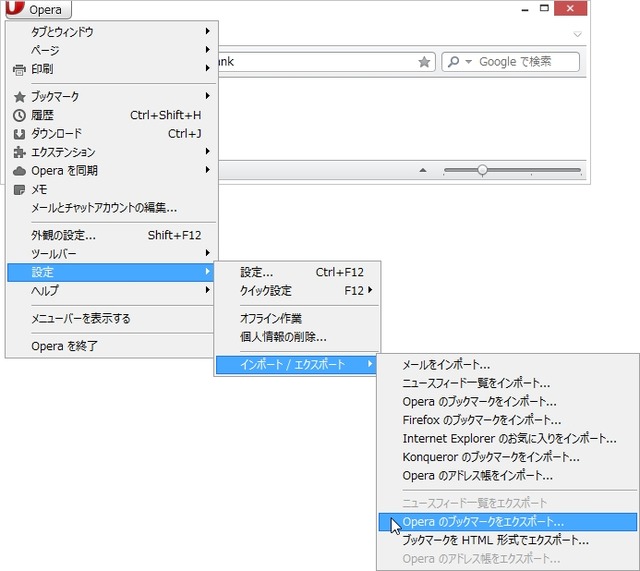
Task: Click the clock icon beside 履歴
Action: [x=19, y=116]
